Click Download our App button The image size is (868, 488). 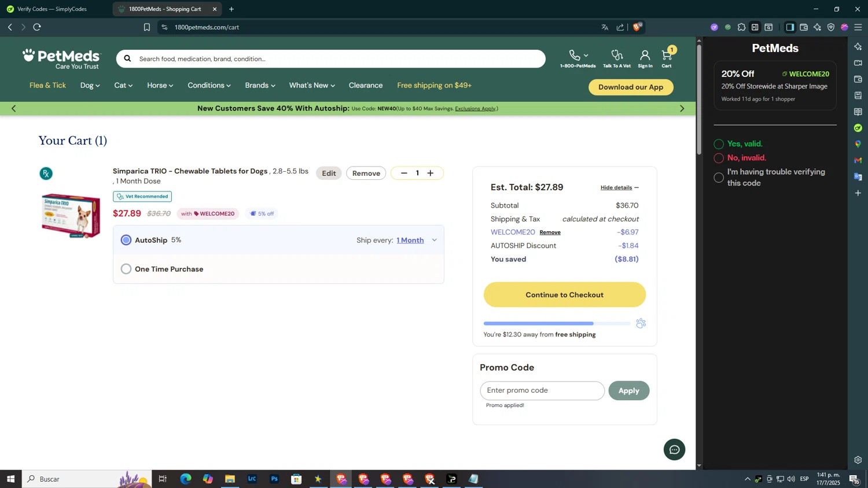pos(631,87)
